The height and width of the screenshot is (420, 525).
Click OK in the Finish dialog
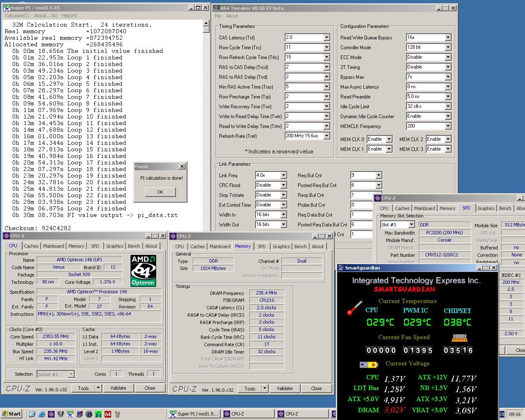click(160, 192)
